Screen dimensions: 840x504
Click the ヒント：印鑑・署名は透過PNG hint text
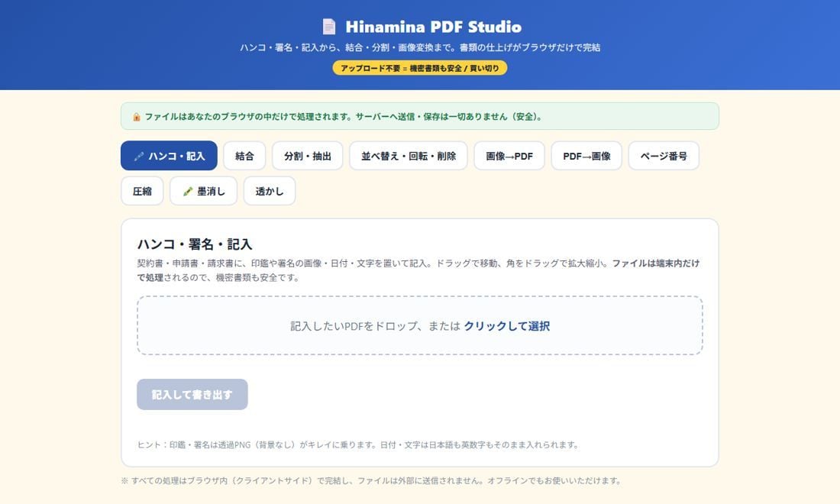pyautogui.click(x=358, y=444)
